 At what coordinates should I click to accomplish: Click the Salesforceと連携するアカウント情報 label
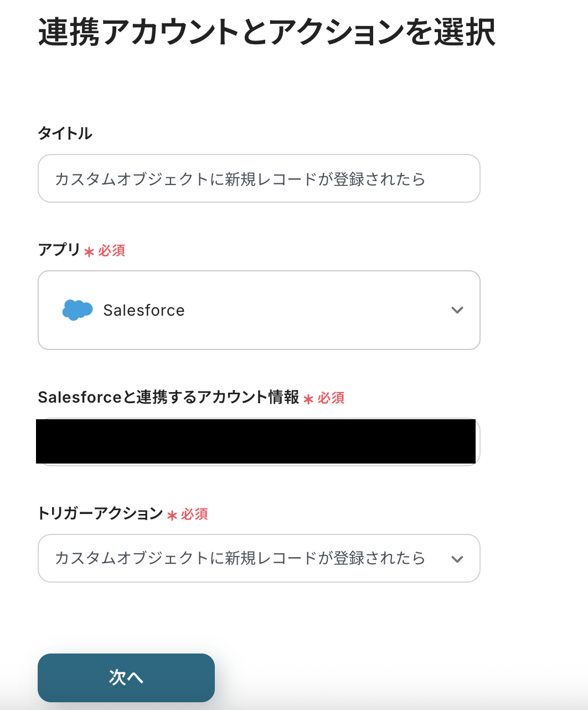168,397
